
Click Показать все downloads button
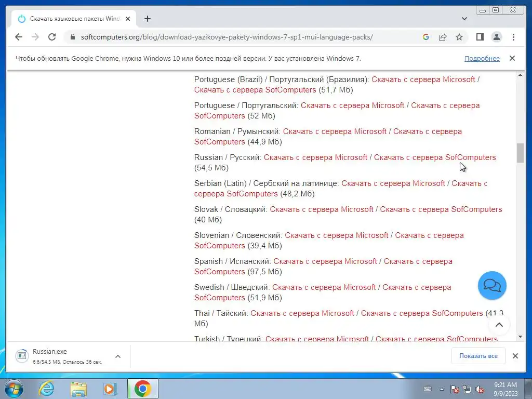coord(478,356)
